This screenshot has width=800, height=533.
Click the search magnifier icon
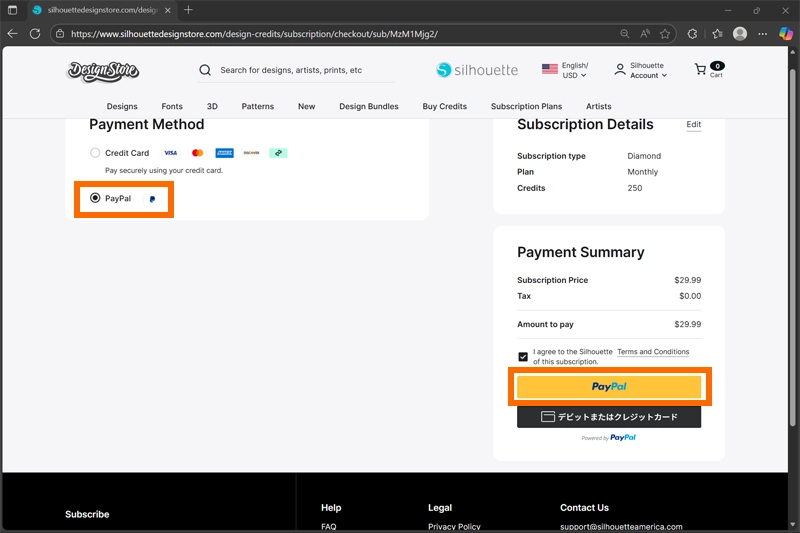click(x=205, y=71)
